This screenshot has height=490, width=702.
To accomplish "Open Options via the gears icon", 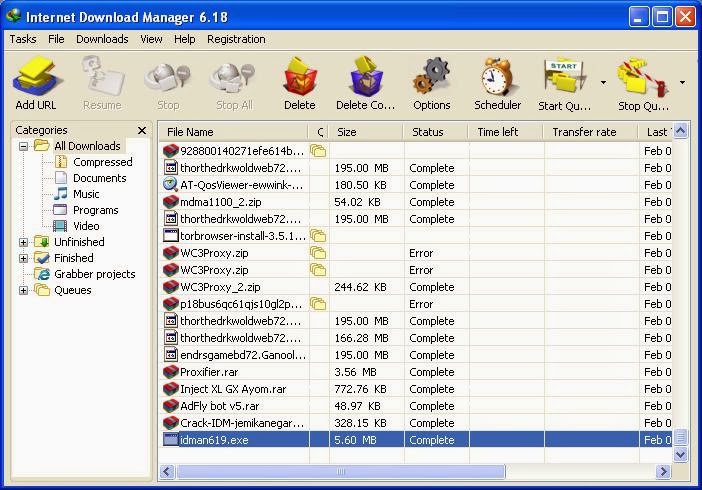I will pyautogui.click(x=431, y=77).
